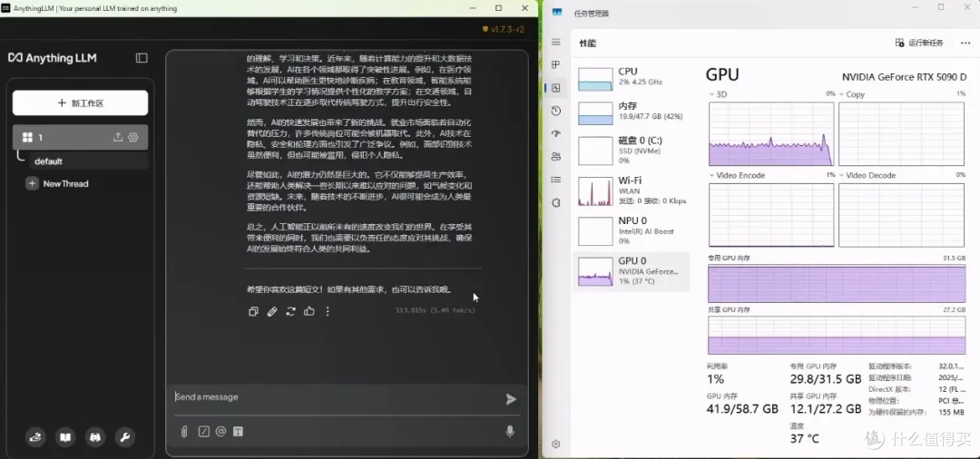Click the 41.9/58.7 GB GPU memory value
The width and height of the screenshot is (980, 459).
pyautogui.click(x=742, y=409)
